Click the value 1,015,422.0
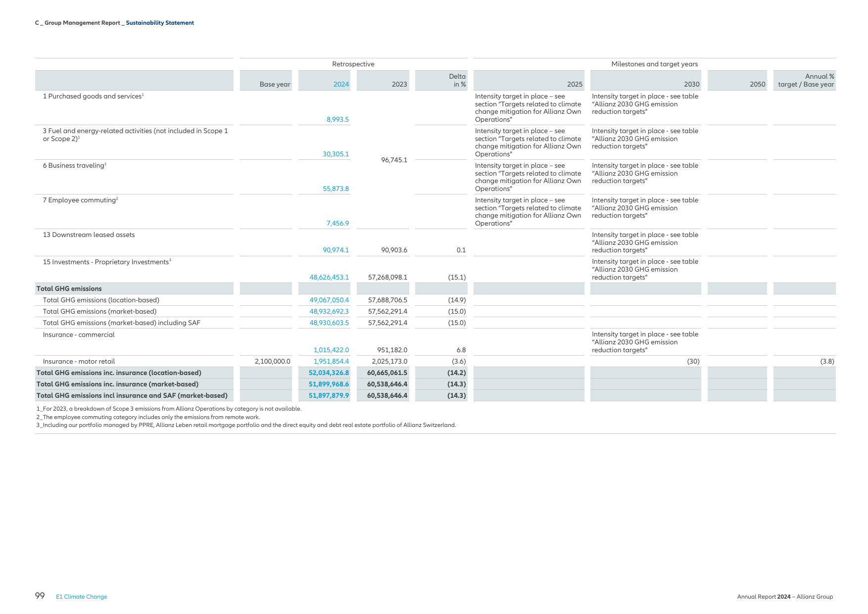The width and height of the screenshot is (868, 614). pos(331,350)
